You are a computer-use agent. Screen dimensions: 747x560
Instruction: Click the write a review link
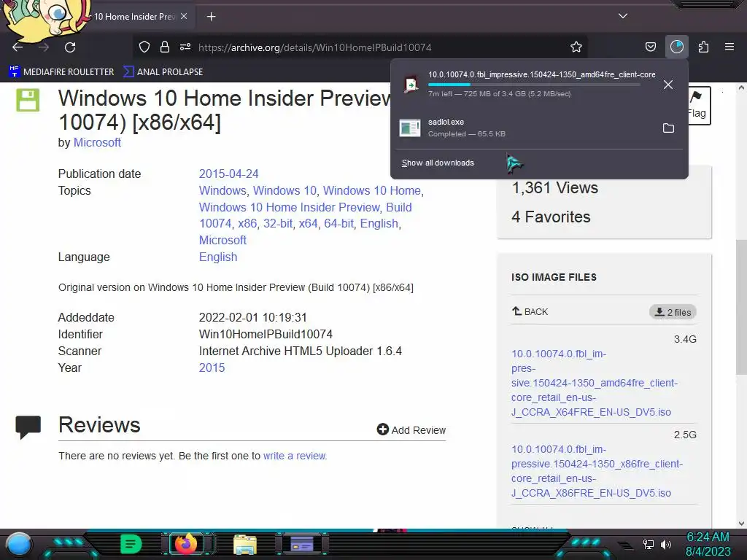(295, 456)
